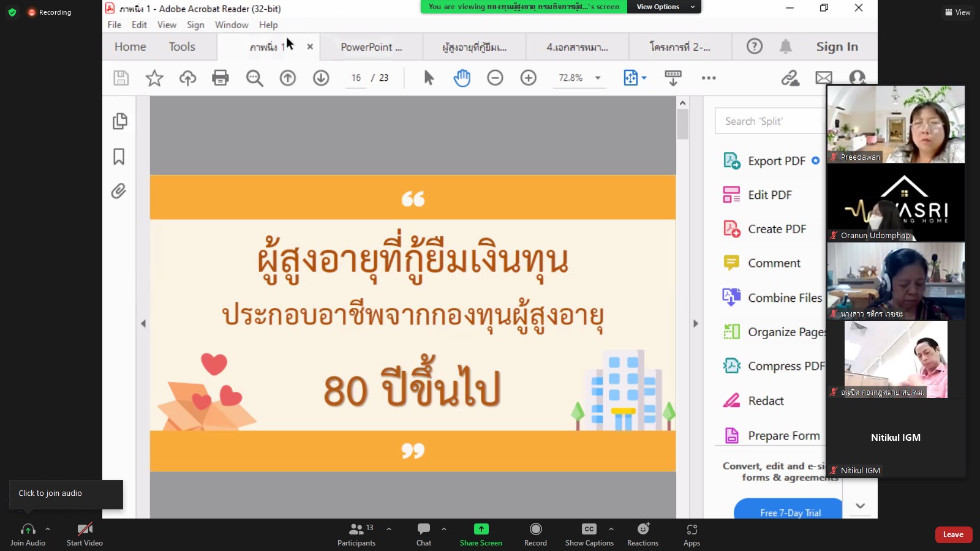Expand participants options caret
This screenshot has height=551, width=980.
(x=389, y=529)
